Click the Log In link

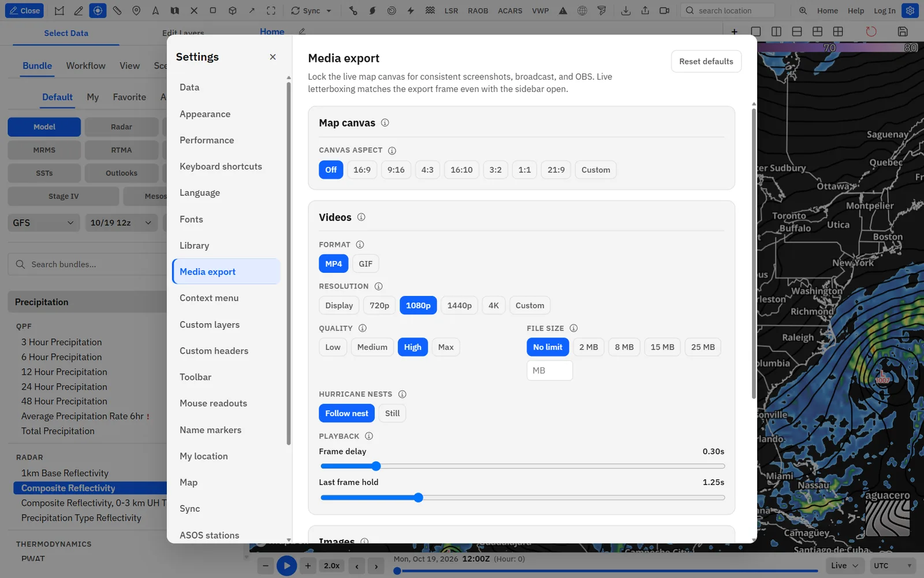click(x=884, y=10)
